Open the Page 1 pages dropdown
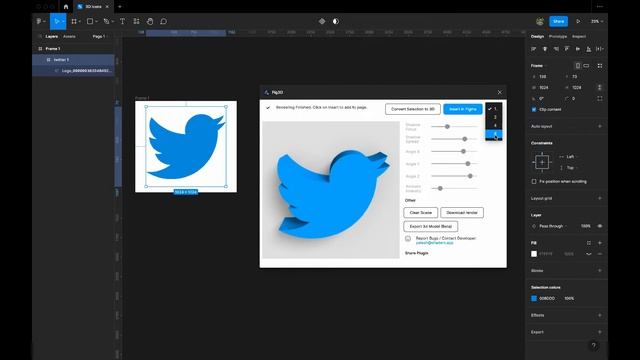Viewport: 640px width, 360px height. [100, 36]
